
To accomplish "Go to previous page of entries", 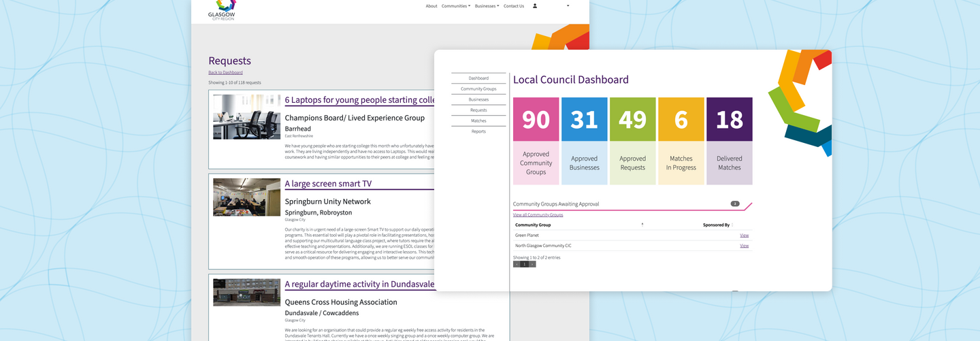I will click(517, 264).
